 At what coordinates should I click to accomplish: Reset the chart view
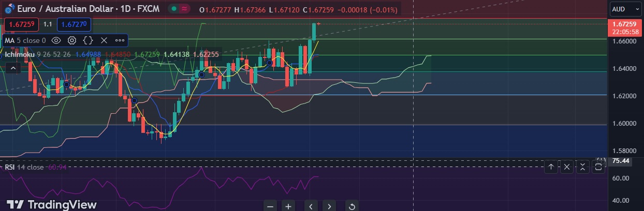coord(352,206)
